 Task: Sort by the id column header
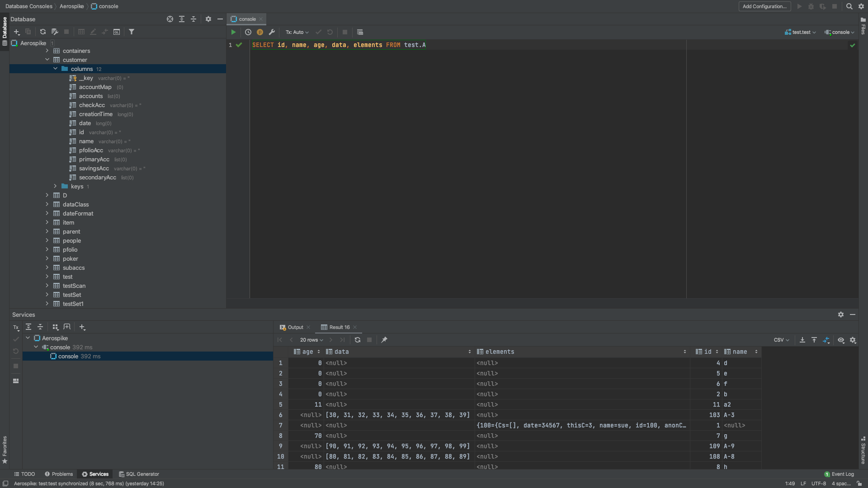[x=708, y=352]
